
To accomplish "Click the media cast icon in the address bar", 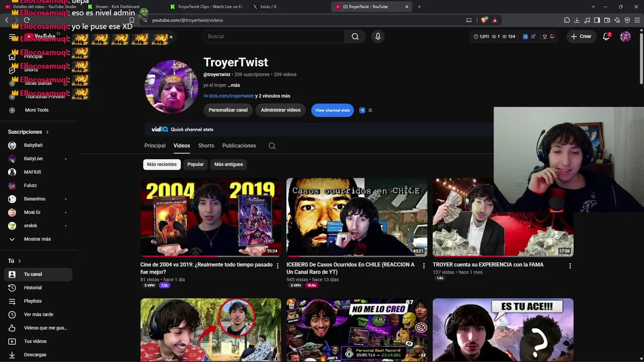I will [x=469, y=20].
